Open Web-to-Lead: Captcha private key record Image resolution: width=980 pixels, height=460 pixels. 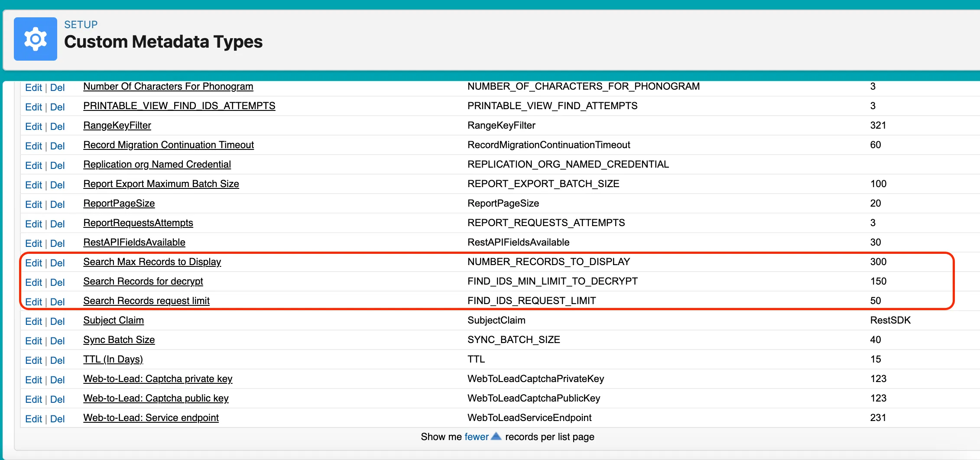click(158, 379)
